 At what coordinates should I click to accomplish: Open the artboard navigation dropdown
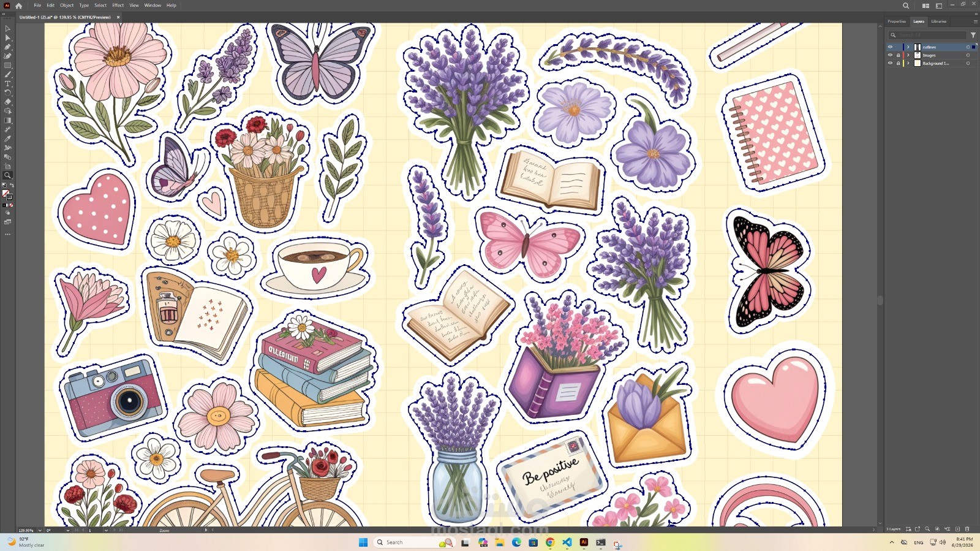coord(106,530)
